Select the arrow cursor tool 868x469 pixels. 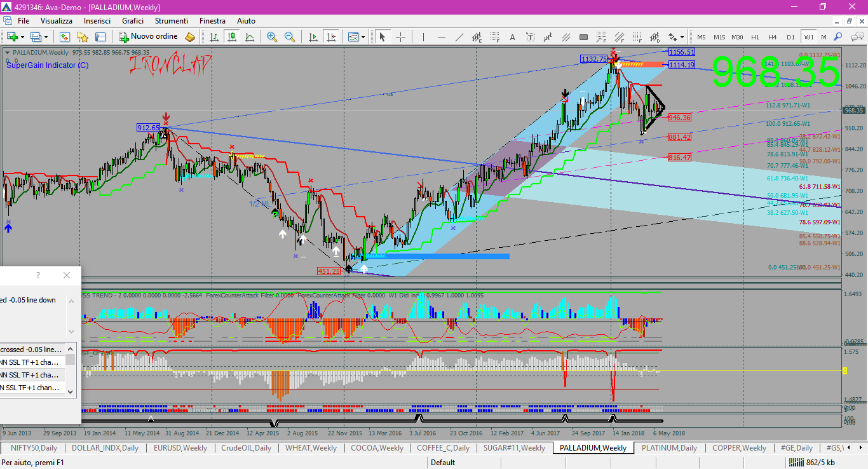pos(383,37)
